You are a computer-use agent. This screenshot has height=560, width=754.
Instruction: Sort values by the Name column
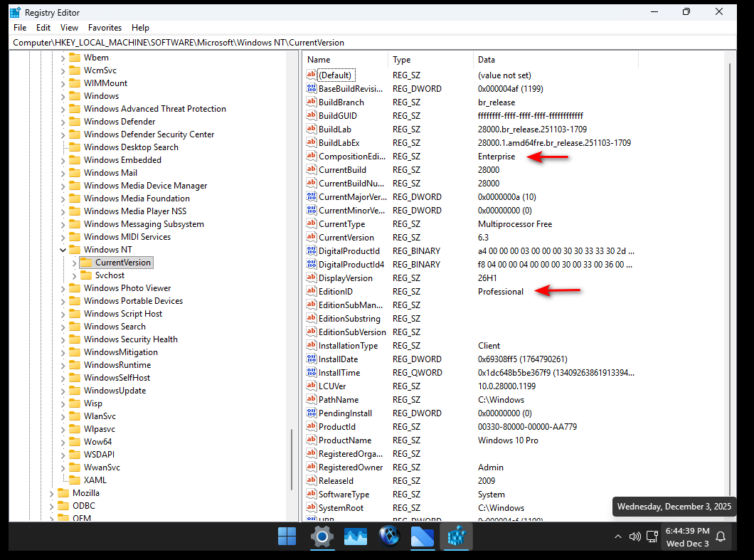click(345, 60)
